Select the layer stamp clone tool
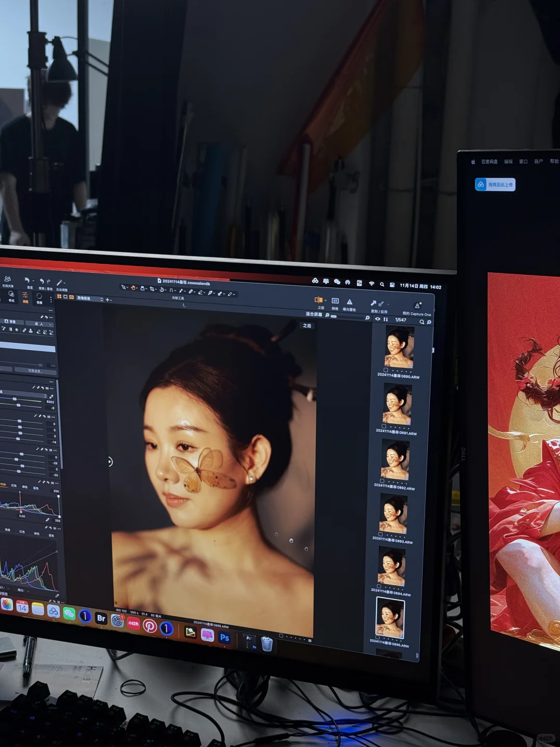 (30, 330)
